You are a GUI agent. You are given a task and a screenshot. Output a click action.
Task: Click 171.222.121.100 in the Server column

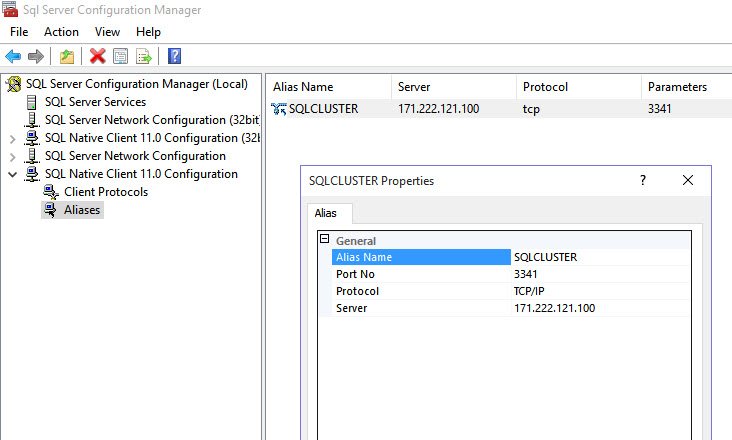438,109
